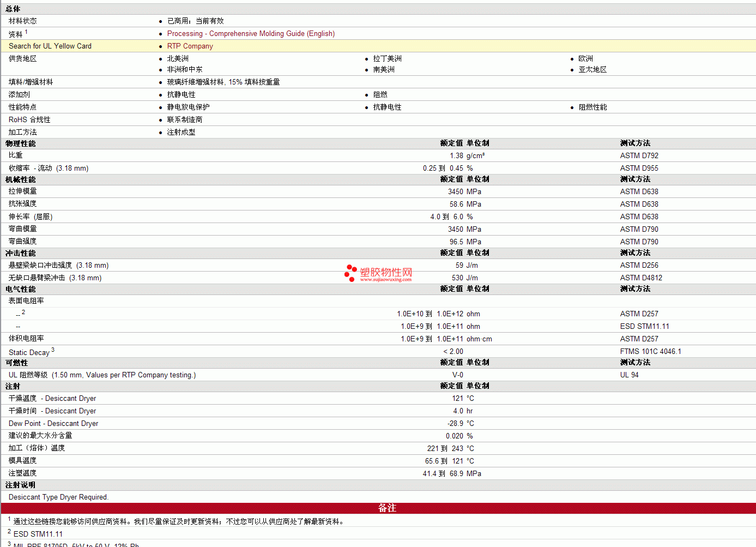Select the Static Decay label
This screenshot has width=756, height=547.
(x=29, y=353)
